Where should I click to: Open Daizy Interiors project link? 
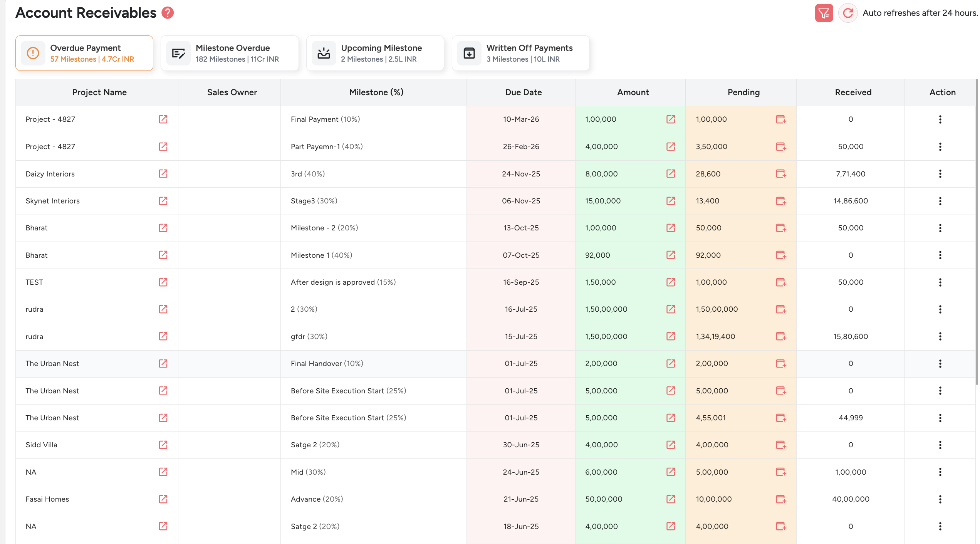[163, 174]
